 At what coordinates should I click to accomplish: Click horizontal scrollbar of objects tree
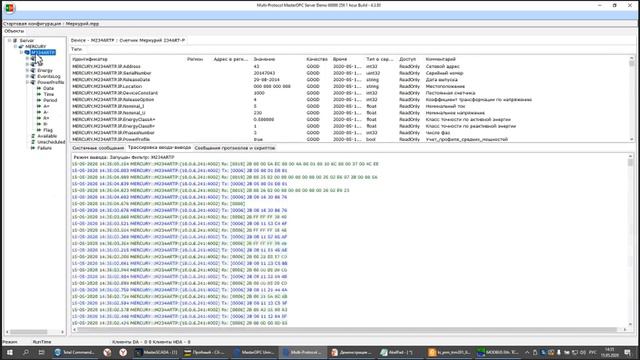pos(35,332)
